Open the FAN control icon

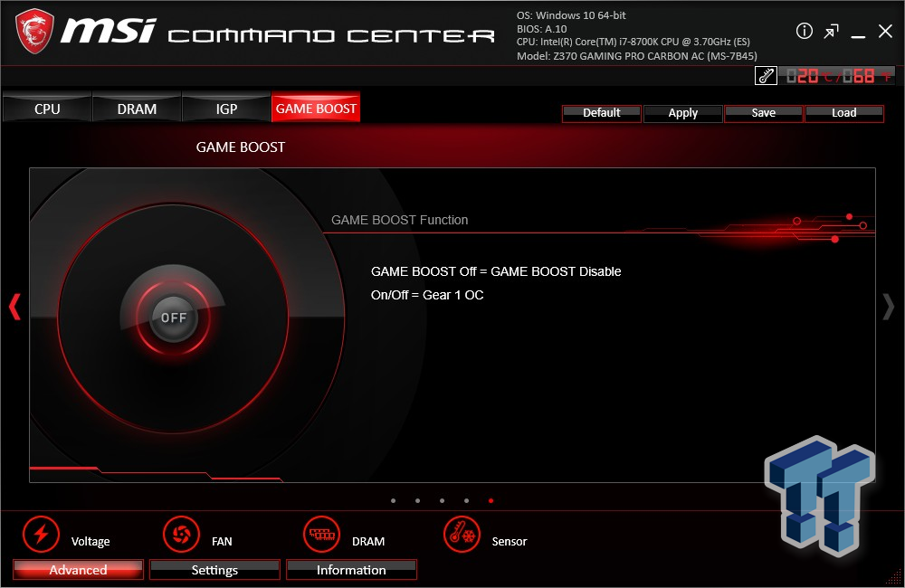(x=181, y=534)
